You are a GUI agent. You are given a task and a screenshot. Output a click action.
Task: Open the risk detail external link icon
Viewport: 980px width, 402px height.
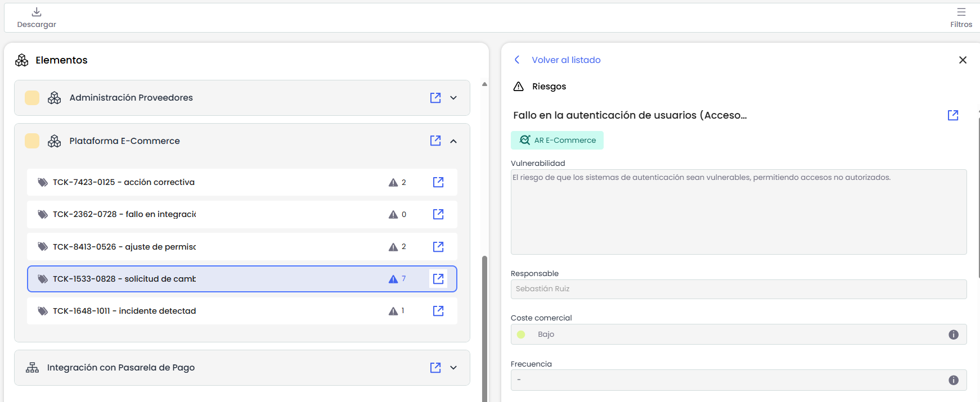pyautogui.click(x=953, y=115)
